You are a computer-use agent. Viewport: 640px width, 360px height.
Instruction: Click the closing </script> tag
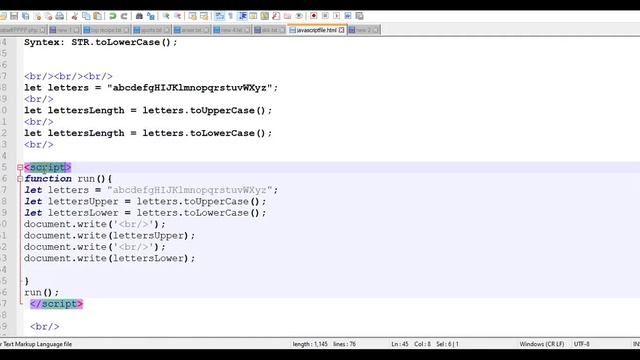pyautogui.click(x=56, y=304)
